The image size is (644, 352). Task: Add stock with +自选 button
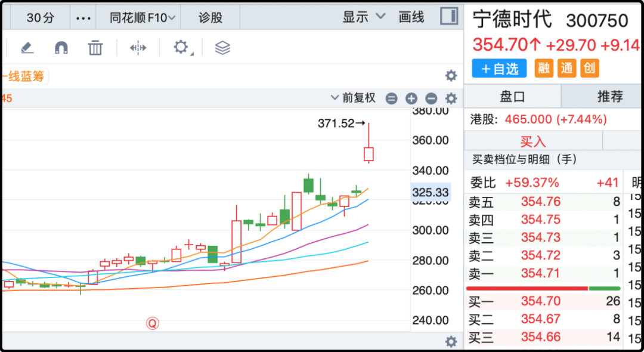click(499, 69)
